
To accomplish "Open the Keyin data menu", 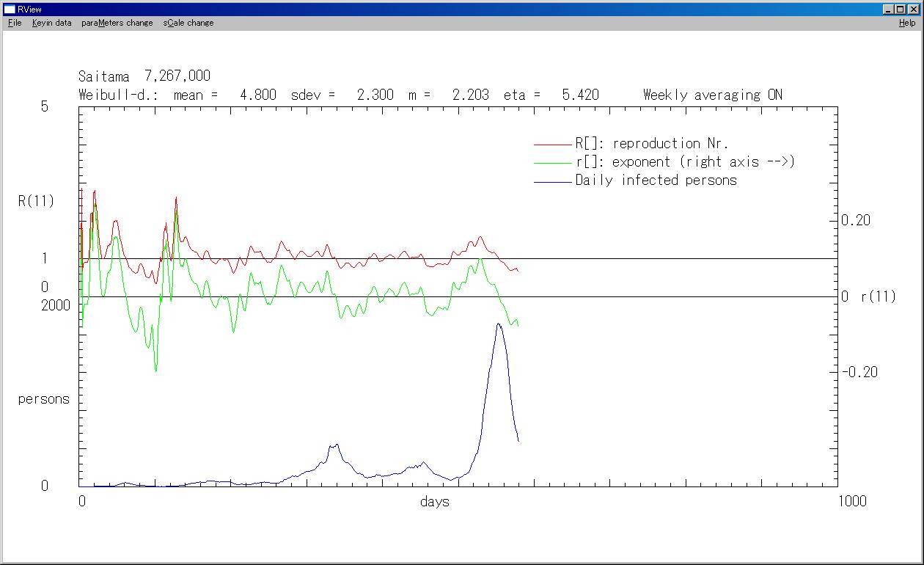I will [x=51, y=23].
